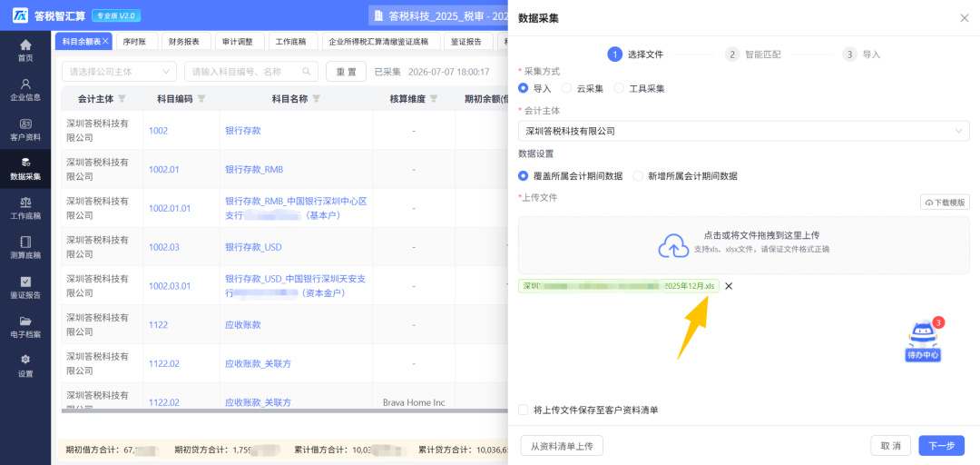Click the table horizontal scrollbar
This screenshot has width=980, height=465.
pos(284,411)
